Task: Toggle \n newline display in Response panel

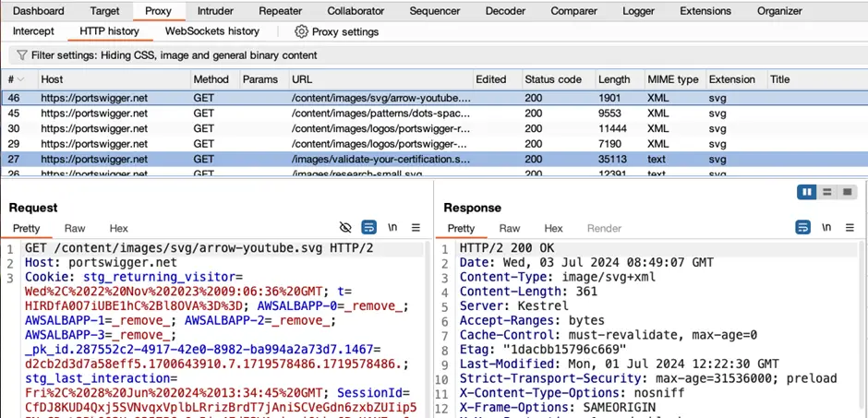Action: pyautogui.click(x=826, y=228)
